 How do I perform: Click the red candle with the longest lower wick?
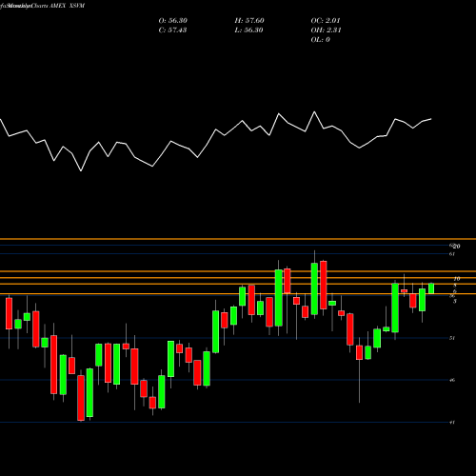tap(359, 352)
